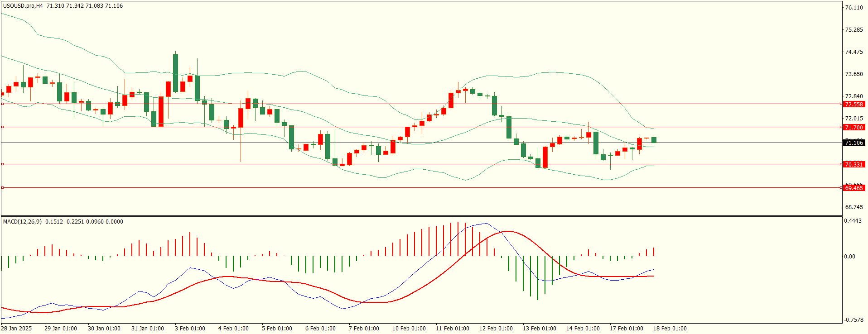Viewport: 868px width, 334px height.
Task: Click the current price tag 71.106
Action: (x=854, y=143)
